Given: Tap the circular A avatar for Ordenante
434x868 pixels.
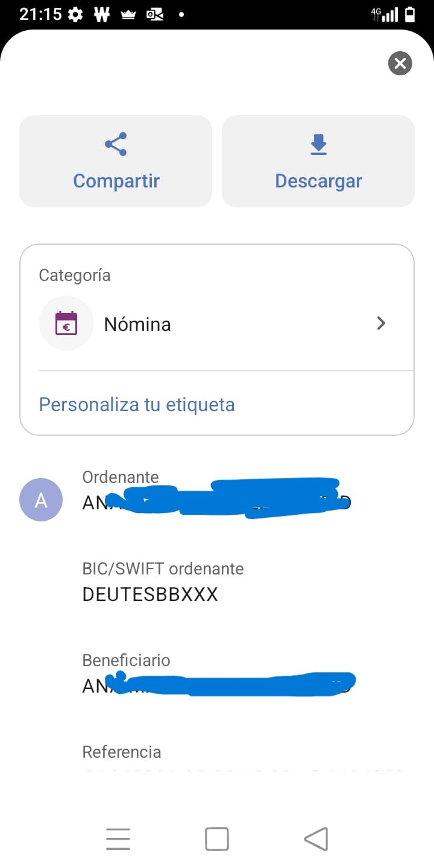Looking at the screenshot, I should 41,500.
